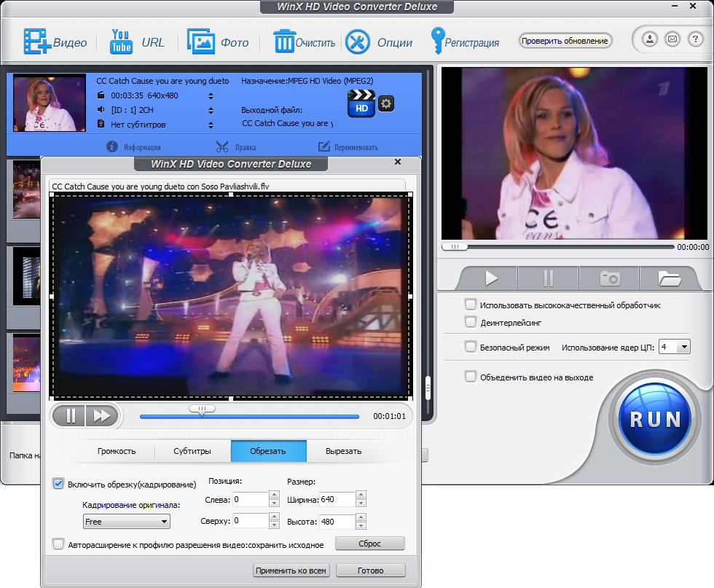
Task: Switch to the Громкость (Volume) tab
Action: 117,451
